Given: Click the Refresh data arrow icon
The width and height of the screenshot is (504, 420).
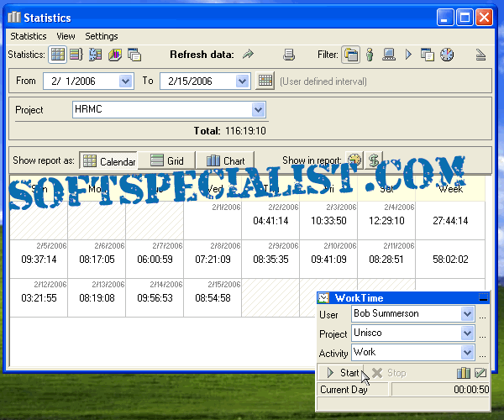Looking at the screenshot, I should 248,55.
